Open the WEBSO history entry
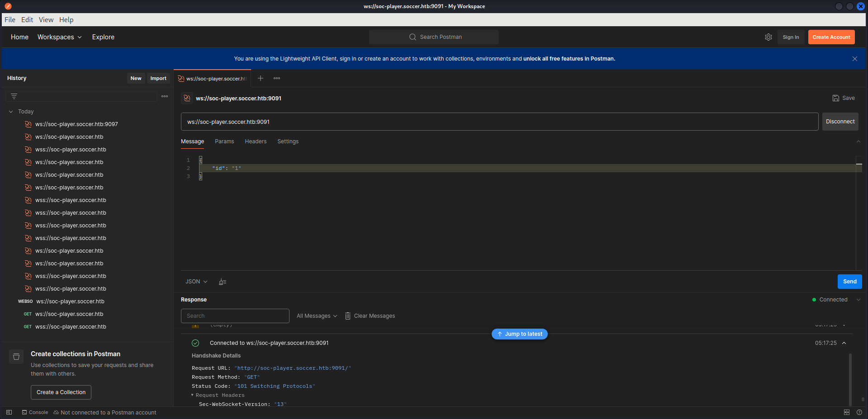 tap(70, 301)
